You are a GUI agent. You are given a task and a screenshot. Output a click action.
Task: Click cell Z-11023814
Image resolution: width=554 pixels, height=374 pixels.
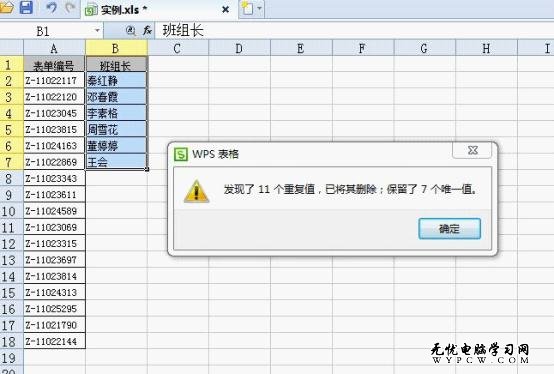pyautogui.click(x=54, y=277)
